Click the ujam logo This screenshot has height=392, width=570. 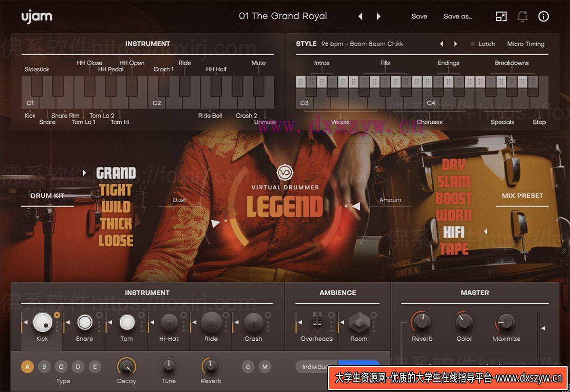click(37, 17)
